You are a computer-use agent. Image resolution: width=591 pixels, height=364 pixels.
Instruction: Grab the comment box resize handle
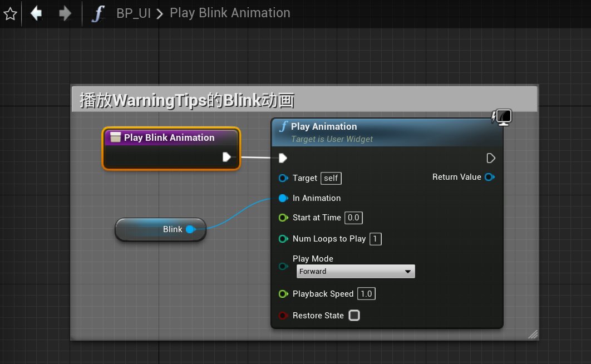click(x=533, y=335)
